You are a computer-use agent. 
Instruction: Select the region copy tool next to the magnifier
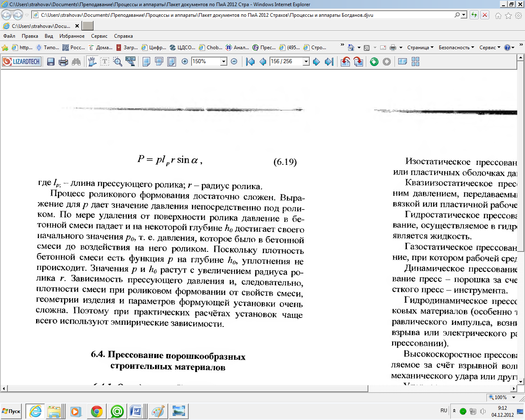point(131,62)
